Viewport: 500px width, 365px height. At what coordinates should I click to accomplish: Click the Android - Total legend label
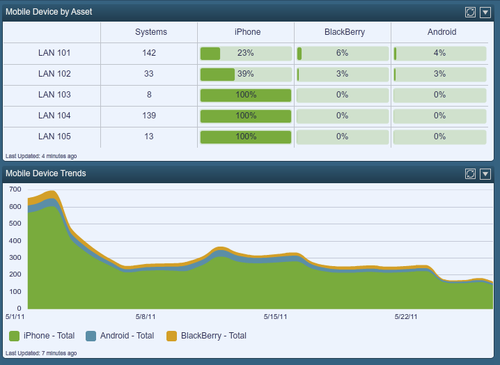click(127, 336)
